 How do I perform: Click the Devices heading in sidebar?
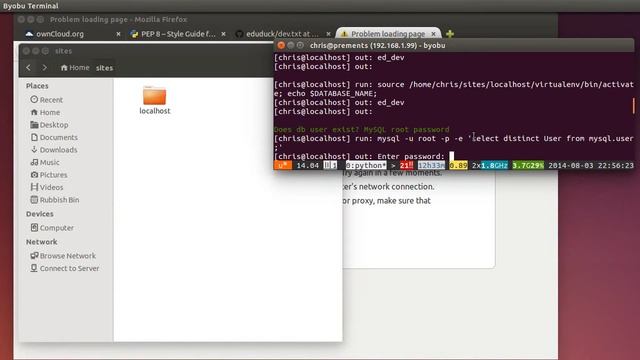coord(40,214)
